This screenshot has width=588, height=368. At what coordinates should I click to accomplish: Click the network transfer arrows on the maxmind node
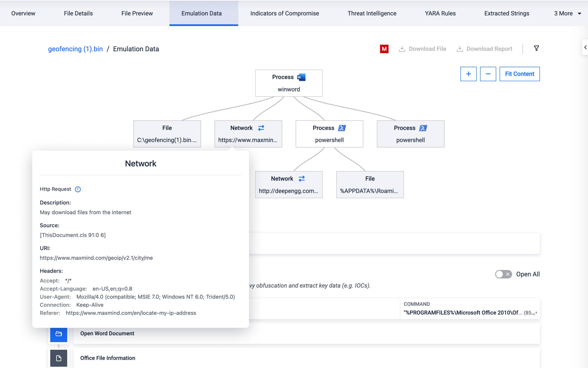pyautogui.click(x=261, y=128)
